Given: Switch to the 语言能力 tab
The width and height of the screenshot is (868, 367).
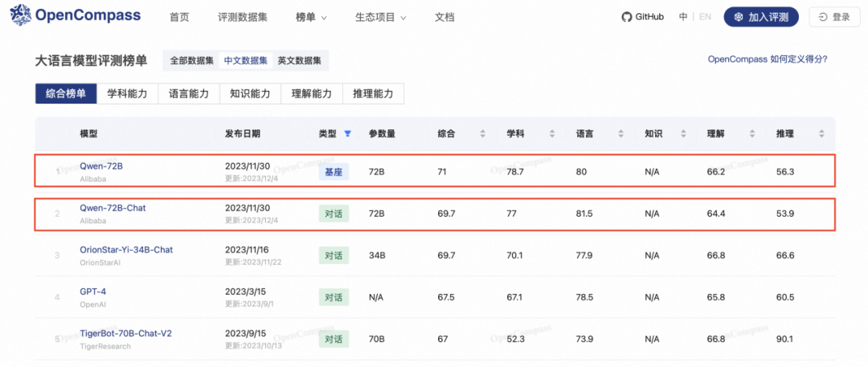Looking at the screenshot, I should [189, 93].
